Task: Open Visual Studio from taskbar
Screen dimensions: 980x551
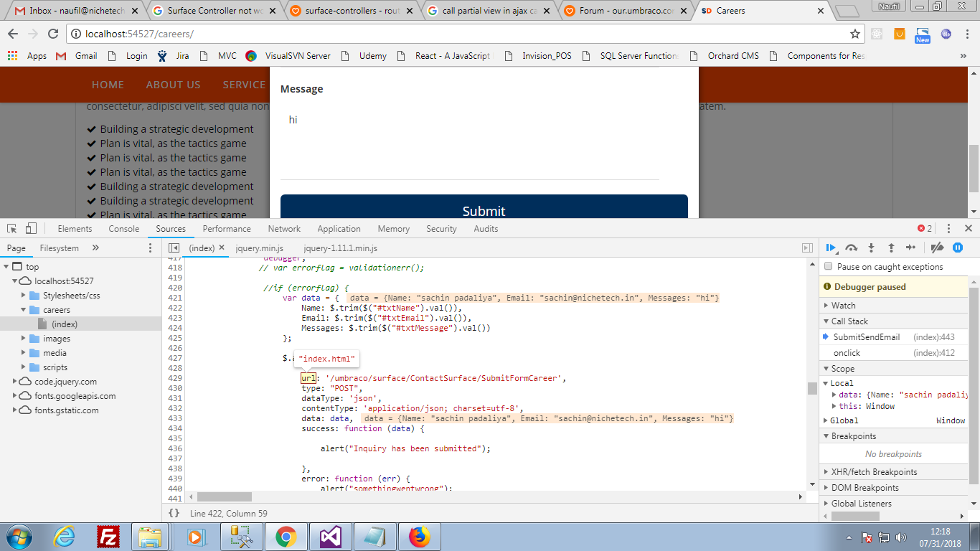Action: (x=332, y=537)
